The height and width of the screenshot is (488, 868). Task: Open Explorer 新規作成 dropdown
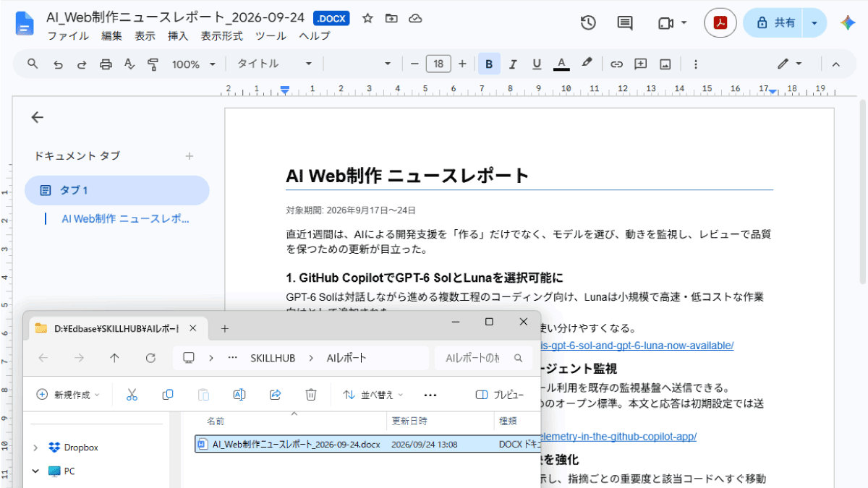pos(68,395)
